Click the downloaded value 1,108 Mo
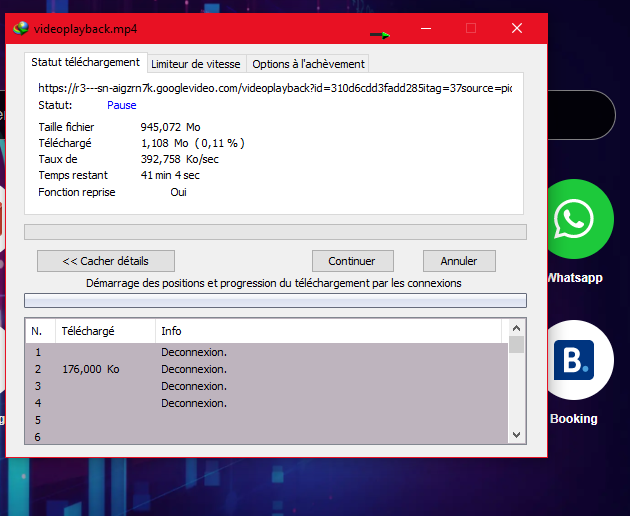This screenshot has width=630, height=516. pos(165,143)
